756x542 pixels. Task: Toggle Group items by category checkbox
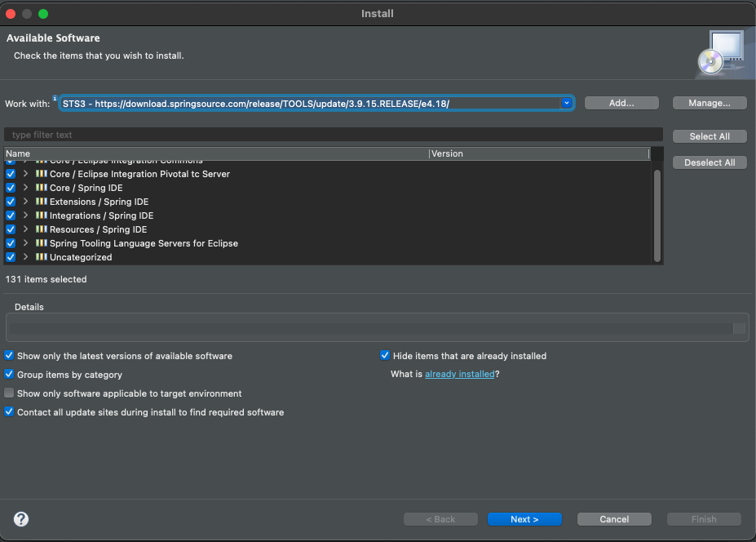9,374
